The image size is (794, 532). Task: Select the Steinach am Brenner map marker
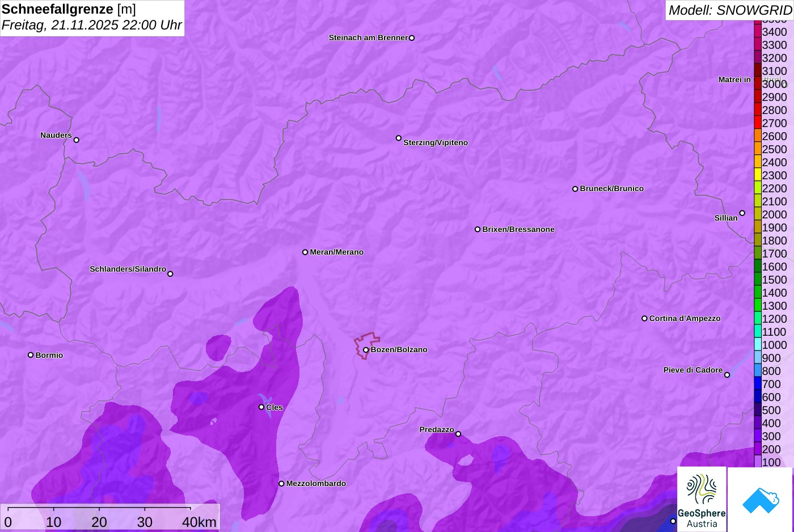pos(412,38)
